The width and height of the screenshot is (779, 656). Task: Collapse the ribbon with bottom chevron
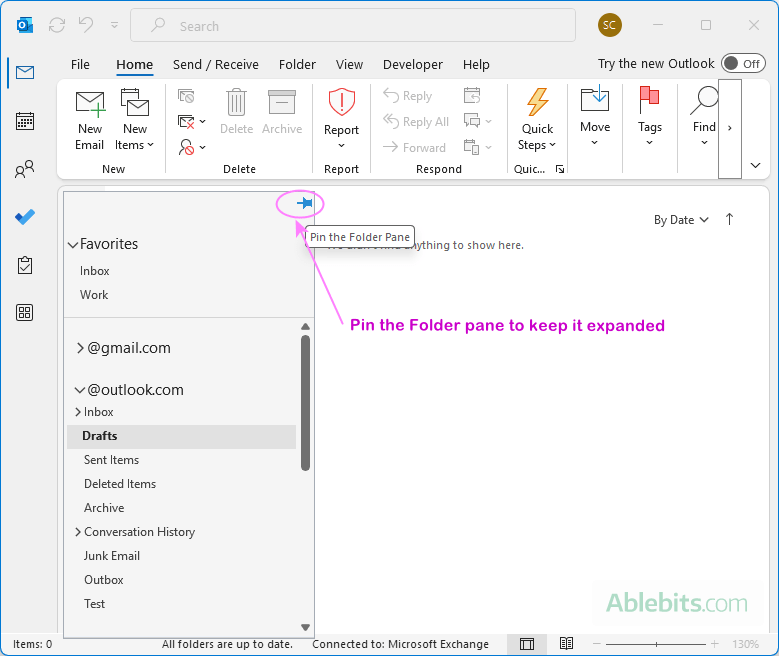tap(756, 165)
